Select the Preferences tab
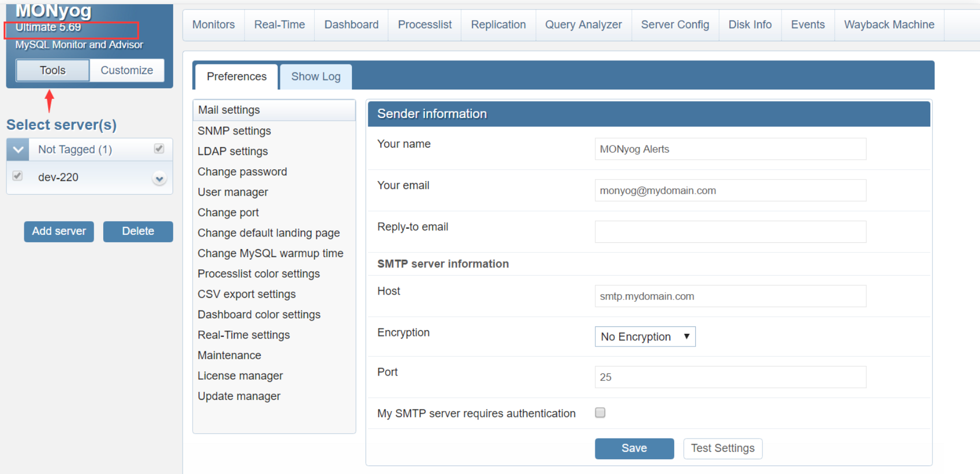Image resolution: width=980 pixels, height=474 pixels. click(x=237, y=77)
